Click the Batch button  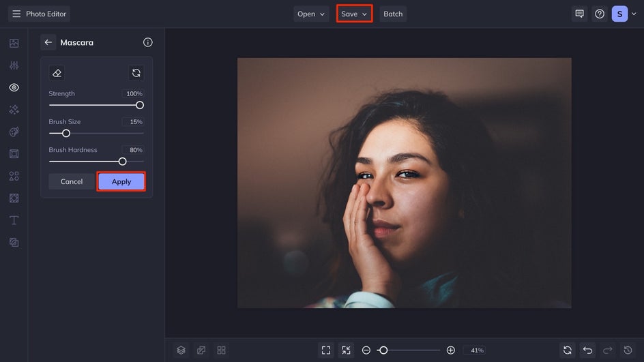393,14
